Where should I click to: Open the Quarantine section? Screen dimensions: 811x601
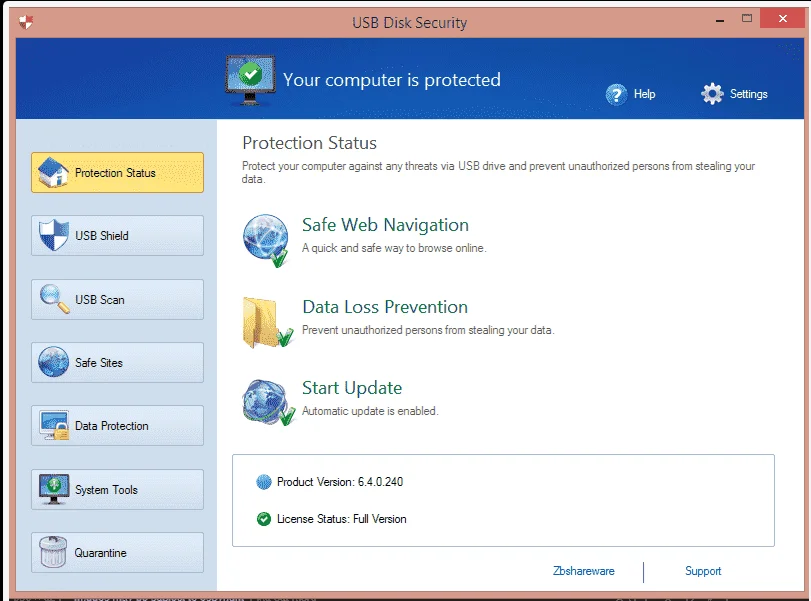point(117,552)
